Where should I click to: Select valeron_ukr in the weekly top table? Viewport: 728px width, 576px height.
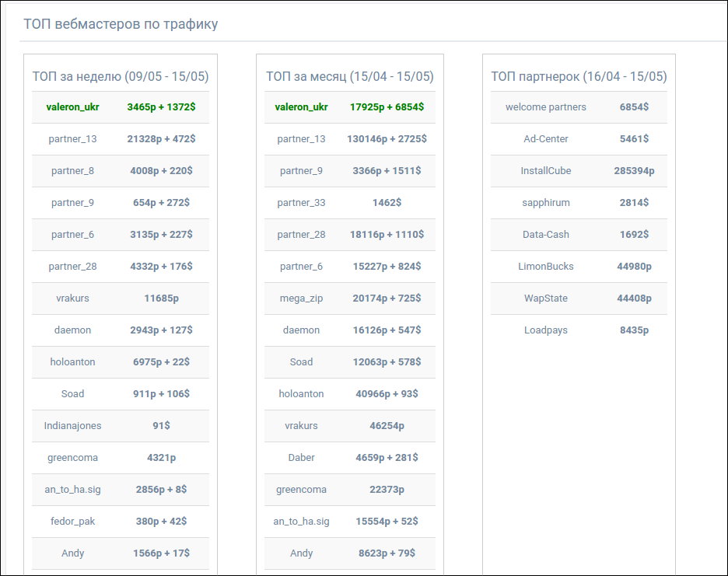click(x=72, y=107)
